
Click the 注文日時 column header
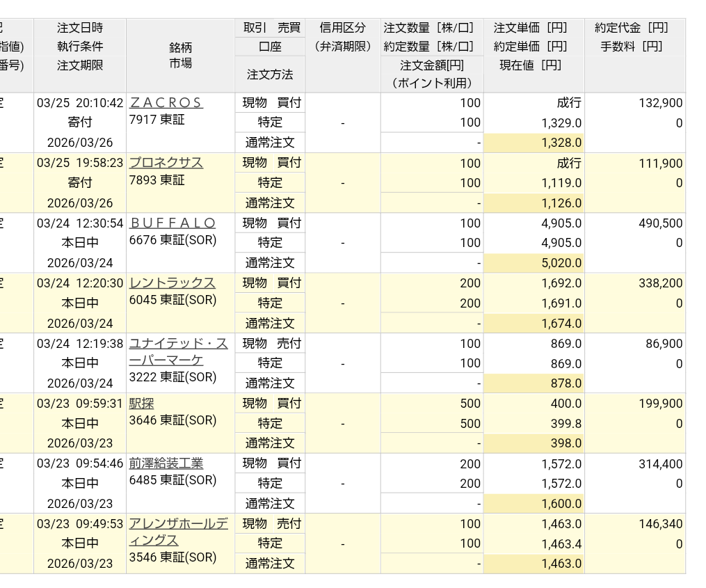click(x=80, y=28)
